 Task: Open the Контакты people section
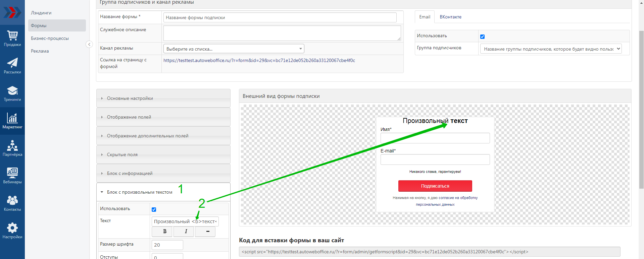click(12, 203)
